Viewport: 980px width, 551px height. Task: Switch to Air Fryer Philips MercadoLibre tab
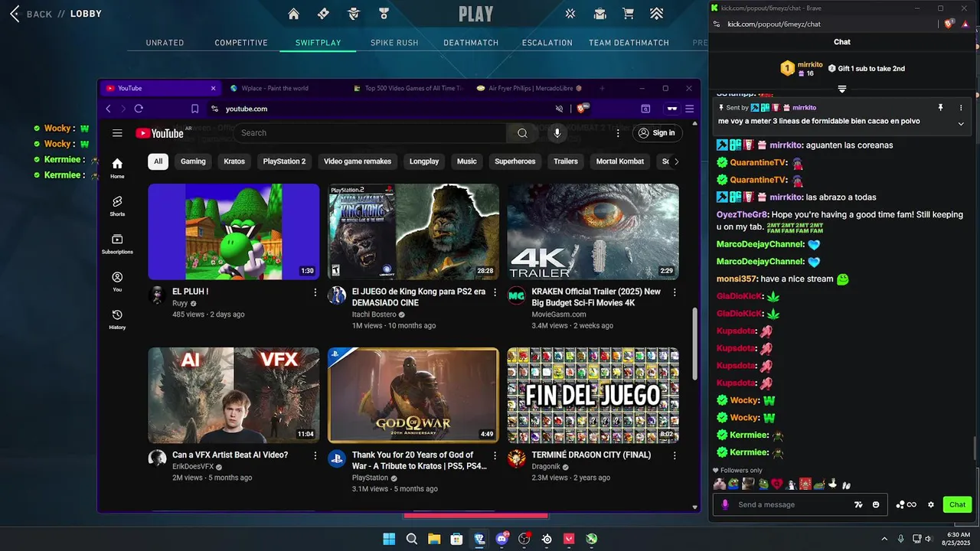[x=529, y=88]
